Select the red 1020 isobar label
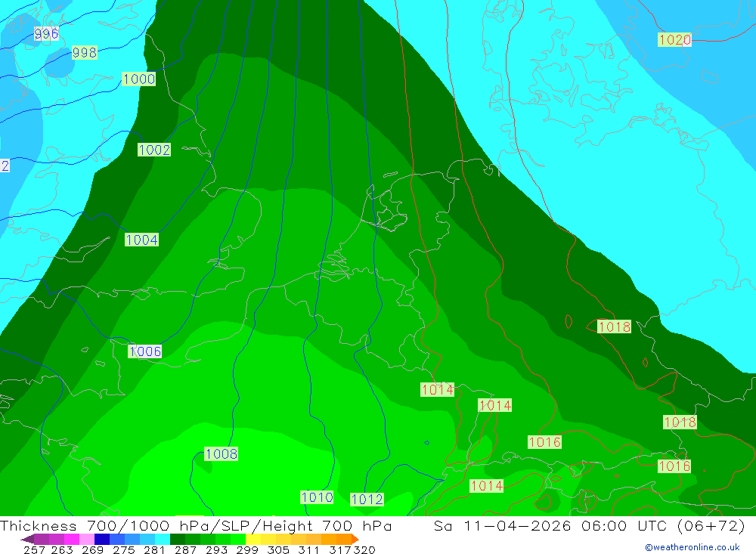756x554 pixels. 674,39
